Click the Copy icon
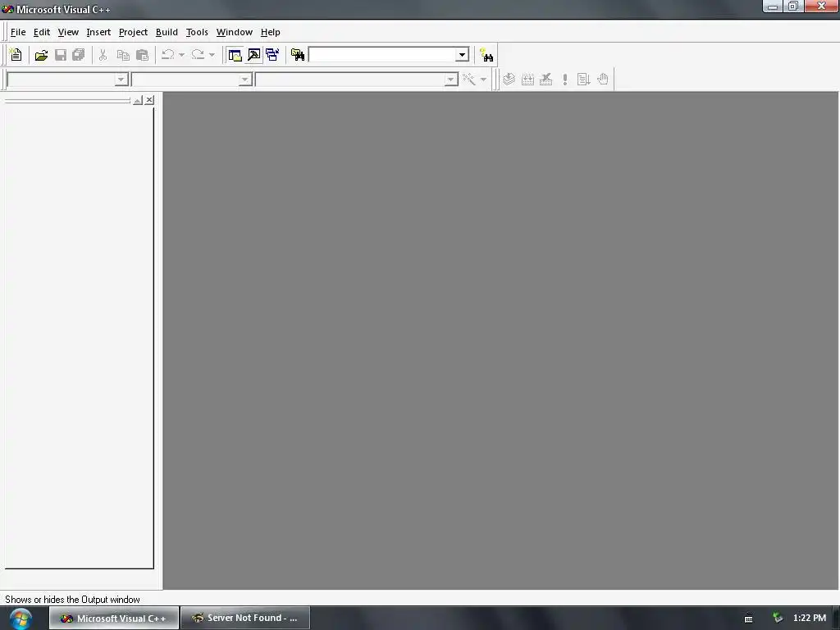 pyautogui.click(x=123, y=55)
